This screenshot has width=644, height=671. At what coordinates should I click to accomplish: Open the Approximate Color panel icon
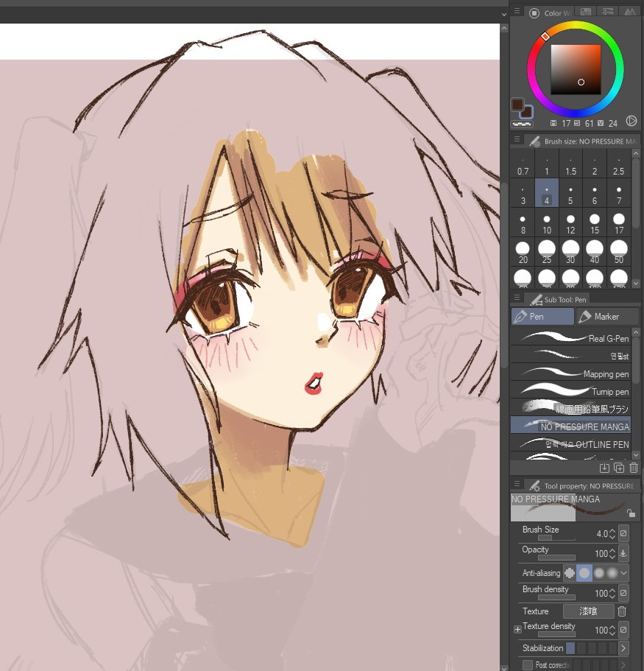coord(629,12)
